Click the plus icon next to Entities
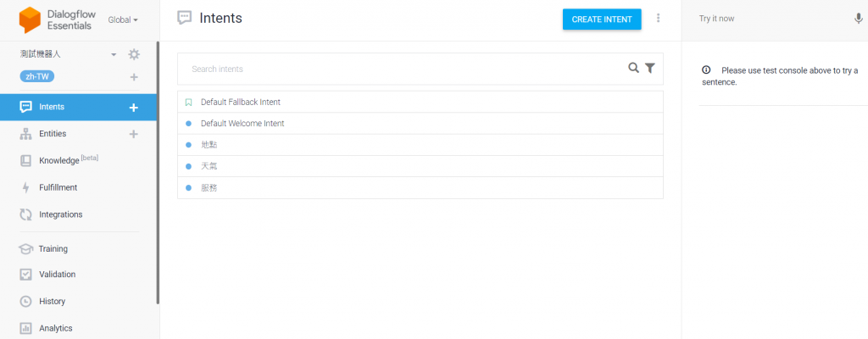Image resolution: width=868 pixels, height=339 pixels. click(x=133, y=134)
